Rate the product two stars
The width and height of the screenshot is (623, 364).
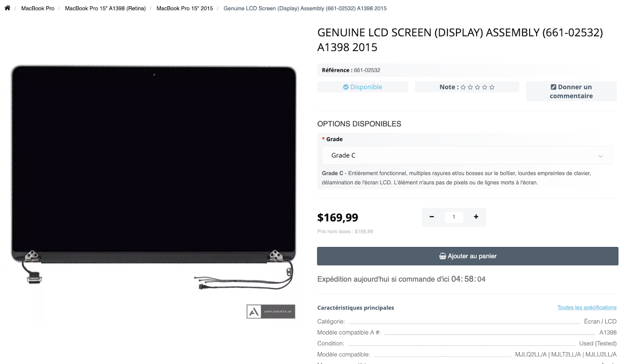[x=470, y=87]
